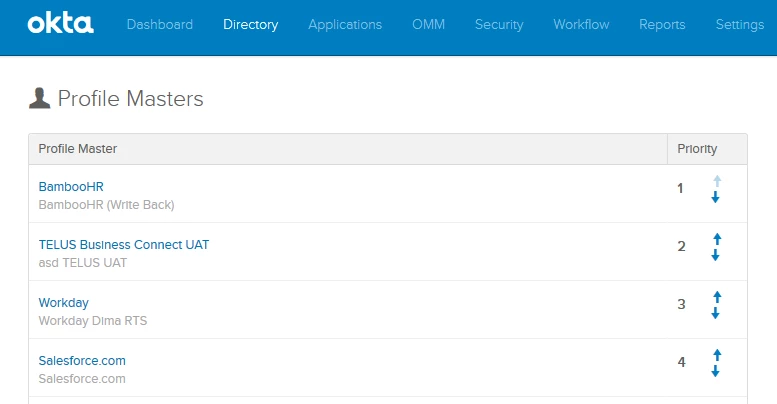Open TELUS Business Connect UAT link
Viewport: 777px width, 404px height.
(124, 245)
